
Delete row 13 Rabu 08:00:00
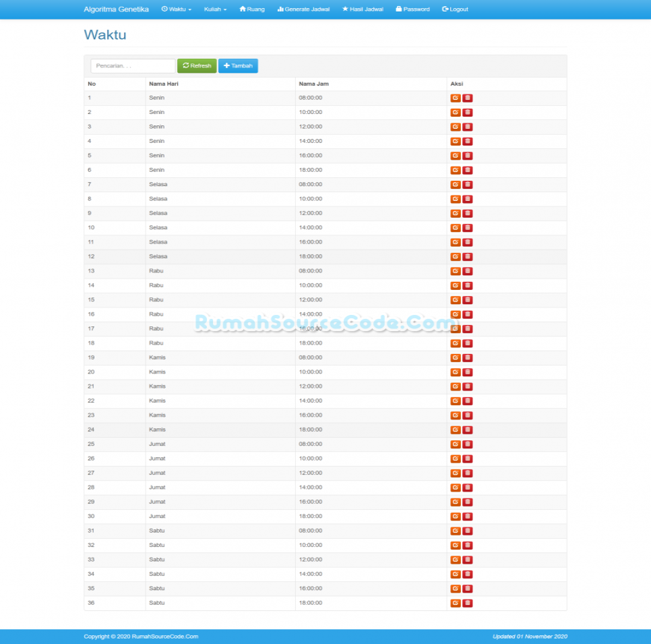point(468,271)
